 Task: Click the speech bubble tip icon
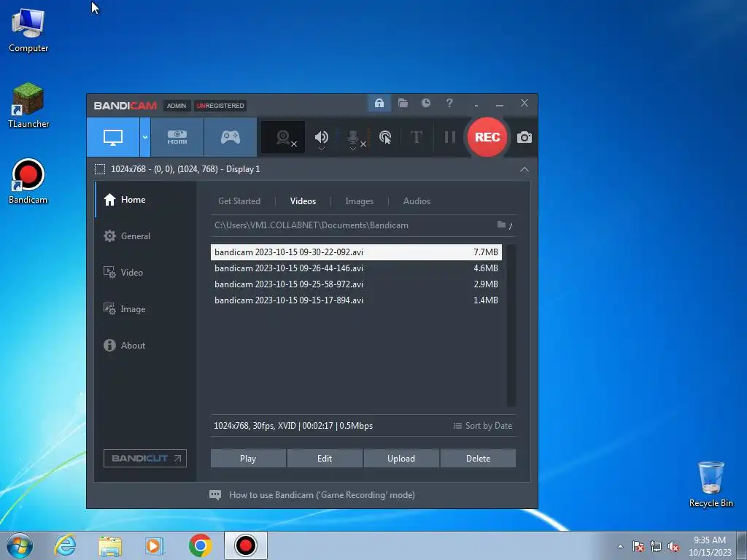pyautogui.click(x=215, y=495)
